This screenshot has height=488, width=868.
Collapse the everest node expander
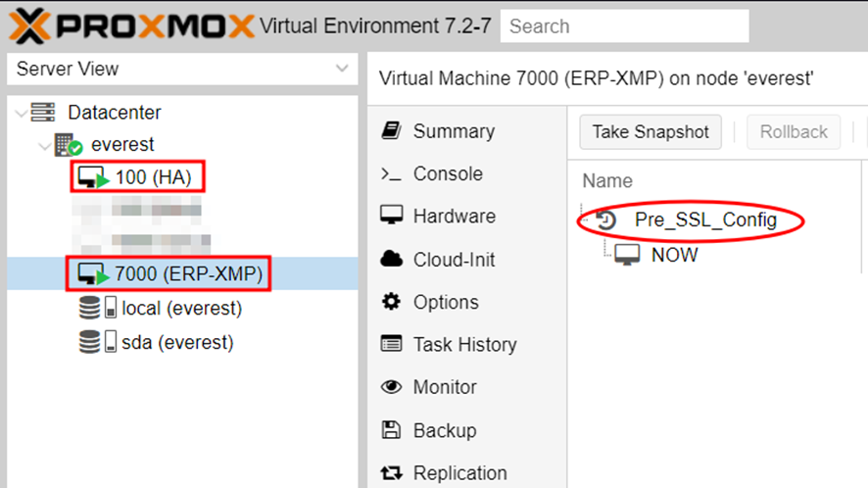[44, 146]
